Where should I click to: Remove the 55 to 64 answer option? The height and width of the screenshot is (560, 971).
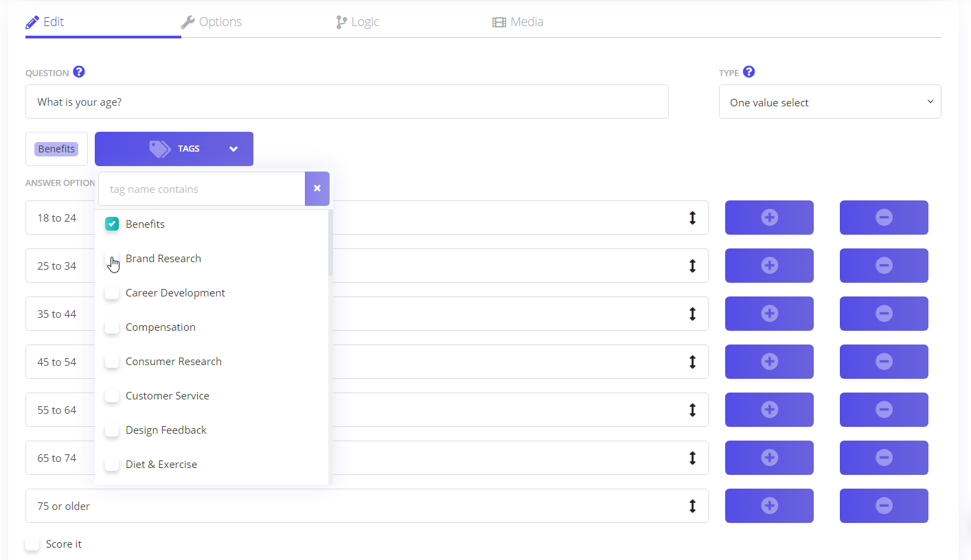[884, 410]
